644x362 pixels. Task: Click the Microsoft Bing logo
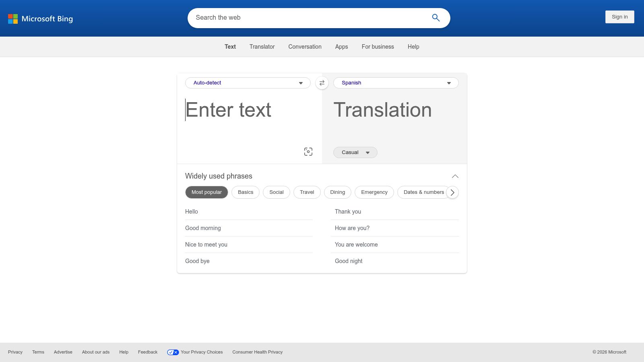pos(40,19)
